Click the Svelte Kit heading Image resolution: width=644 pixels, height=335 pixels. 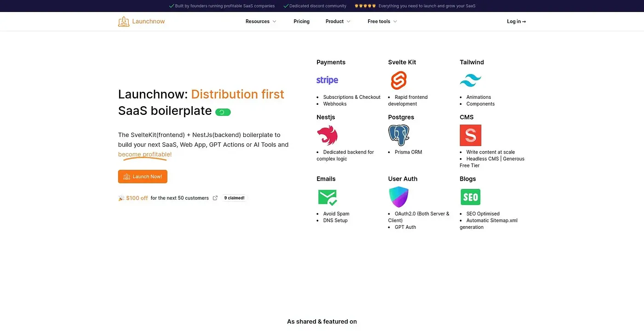pos(402,62)
